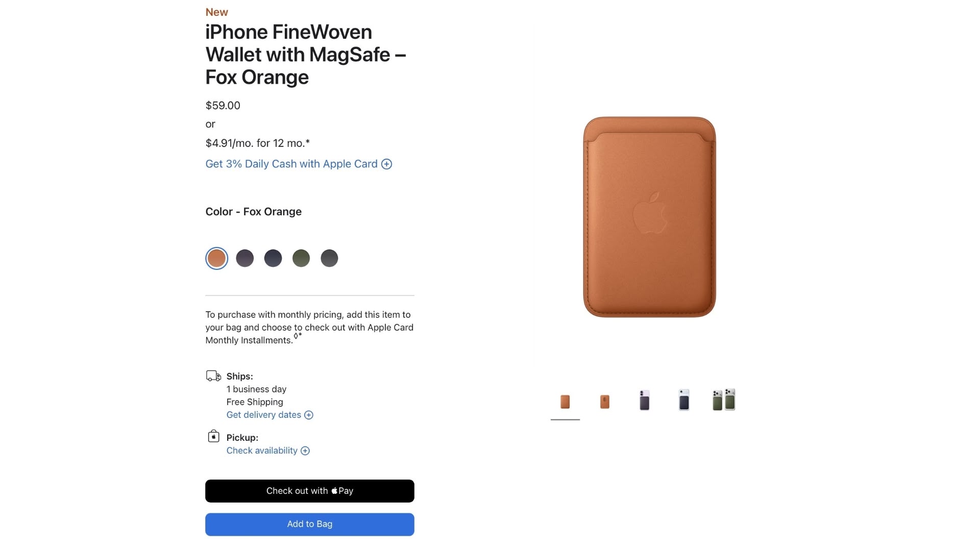980x551 pixels.
Task: Show the first orange wallet front thumbnail
Action: click(x=565, y=402)
